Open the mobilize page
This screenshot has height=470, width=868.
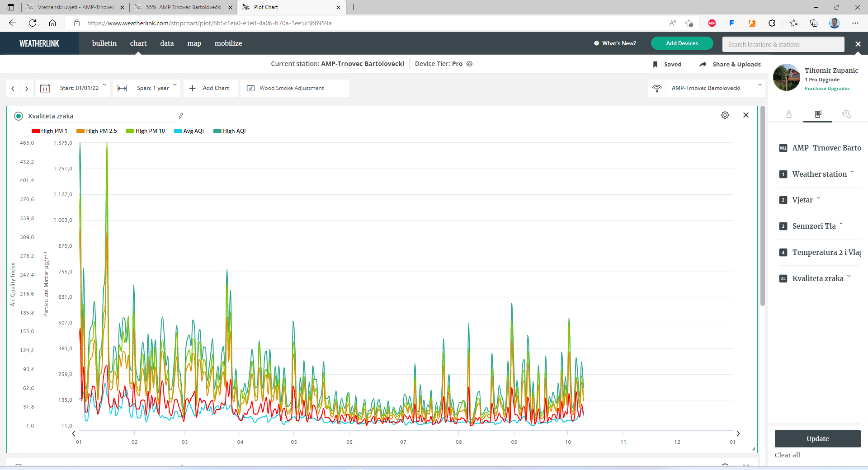coord(228,43)
